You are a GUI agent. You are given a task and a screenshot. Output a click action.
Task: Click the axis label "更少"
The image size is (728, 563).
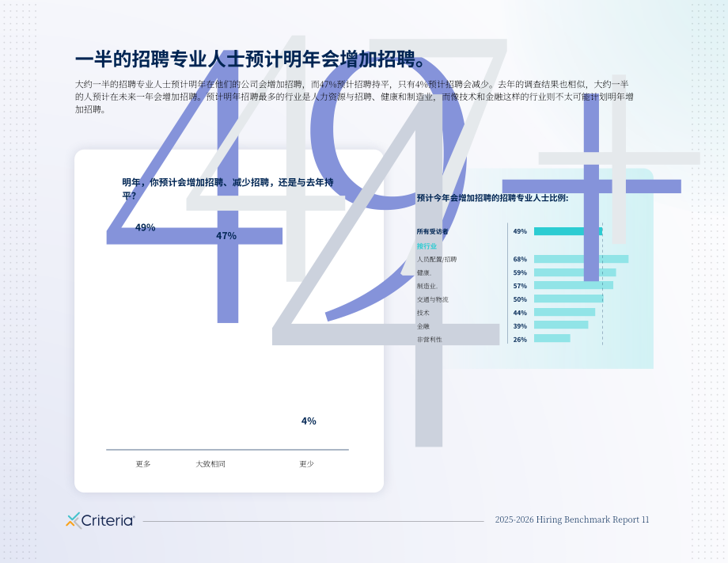coord(306,463)
